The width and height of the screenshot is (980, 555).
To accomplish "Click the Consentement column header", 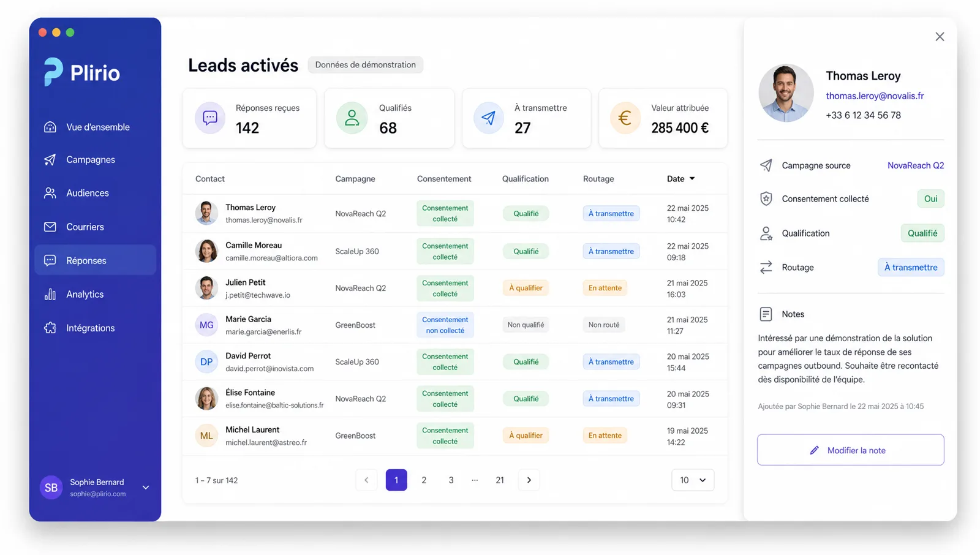I will [444, 179].
